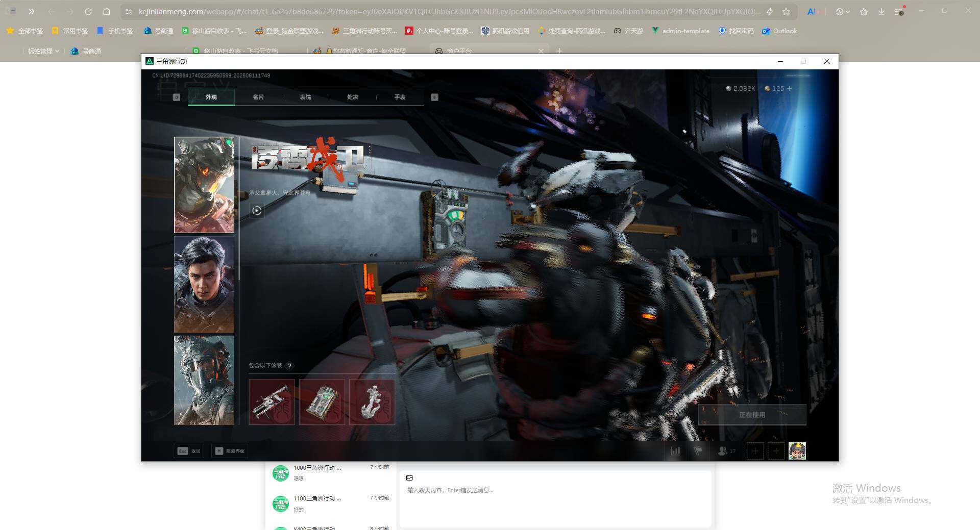Open the lightning speed mode icon
Viewport: 980px width, 530px height.
[770, 11]
